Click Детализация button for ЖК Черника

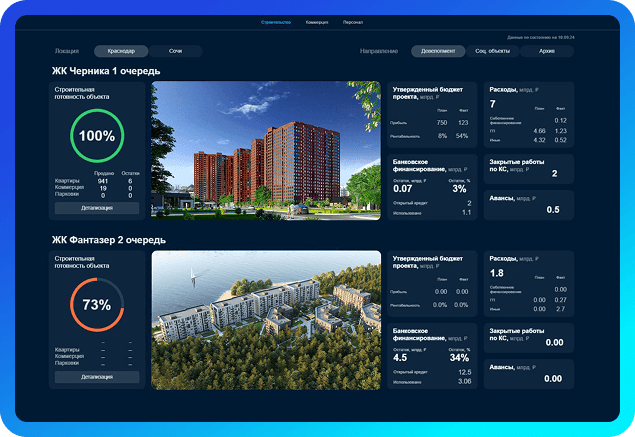click(x=97, y=208)
